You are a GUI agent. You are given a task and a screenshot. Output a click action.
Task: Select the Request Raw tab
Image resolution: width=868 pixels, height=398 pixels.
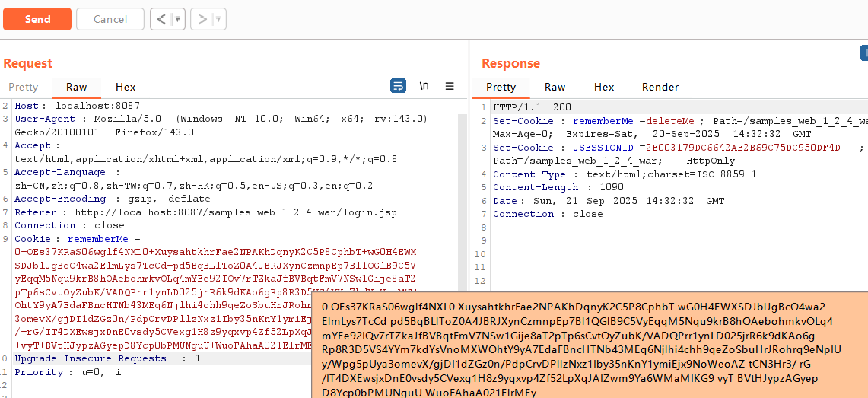(77, 87)
